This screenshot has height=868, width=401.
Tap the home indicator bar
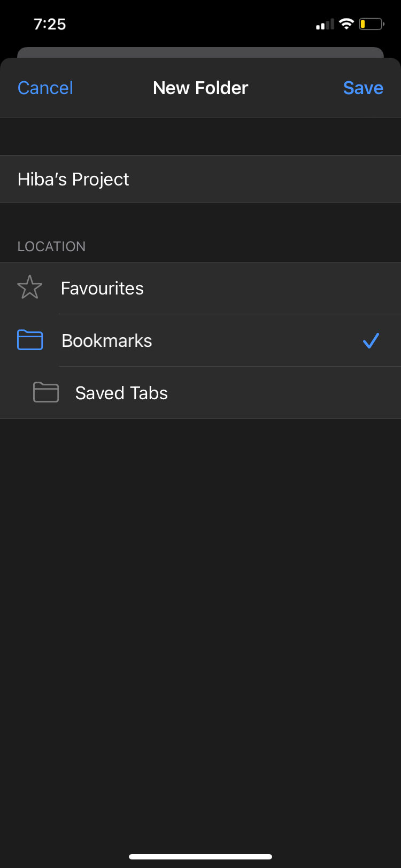coord(200,852)
